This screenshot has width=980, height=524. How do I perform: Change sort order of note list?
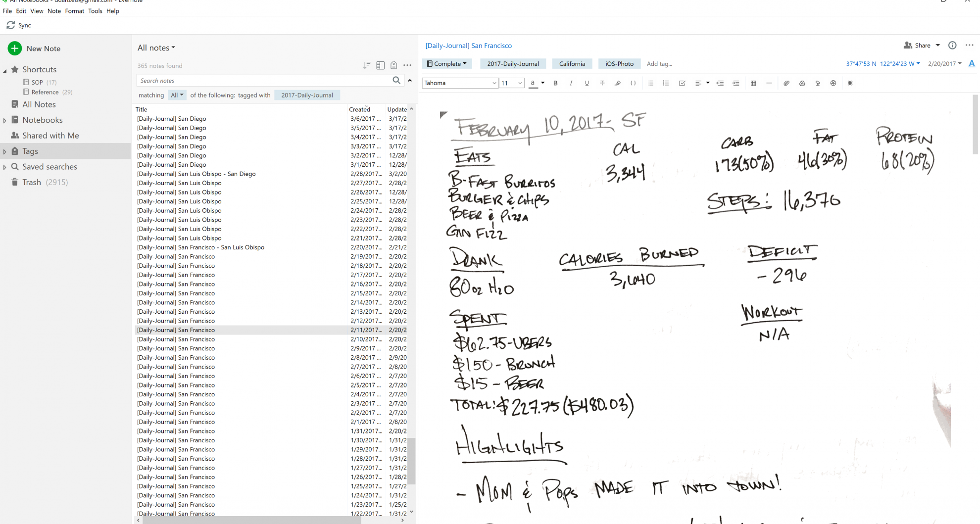point(367,65)
